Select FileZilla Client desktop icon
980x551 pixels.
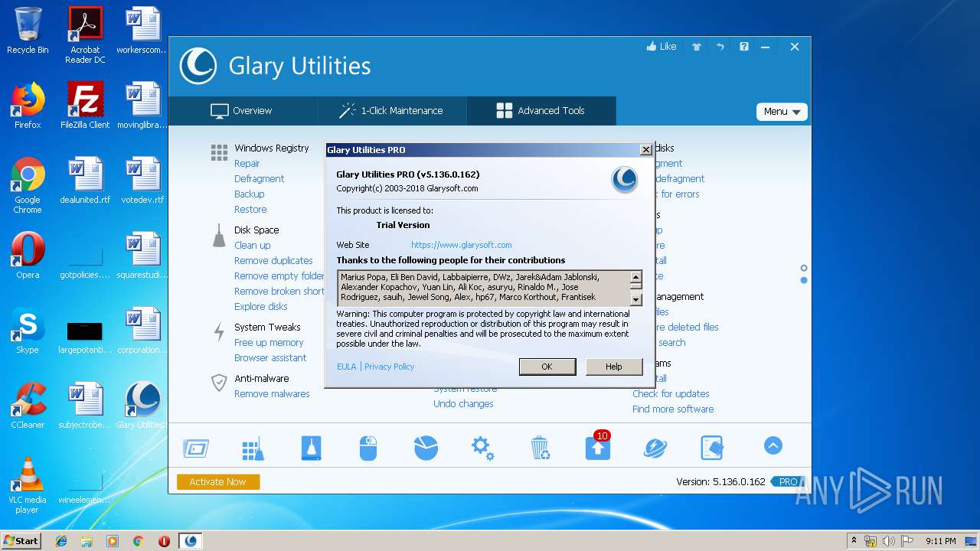(85, 106)
